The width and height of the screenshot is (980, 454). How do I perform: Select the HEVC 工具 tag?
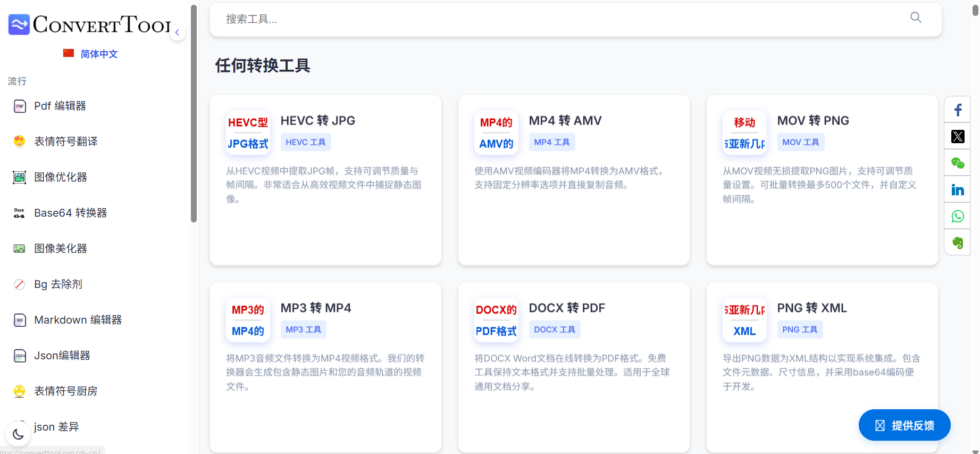pos(306,142)
